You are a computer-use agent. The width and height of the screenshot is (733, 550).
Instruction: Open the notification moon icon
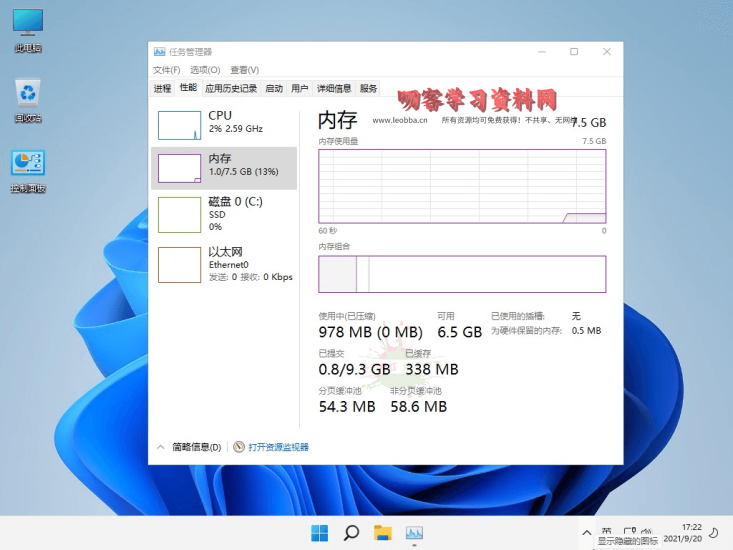[x=713, y=533]
